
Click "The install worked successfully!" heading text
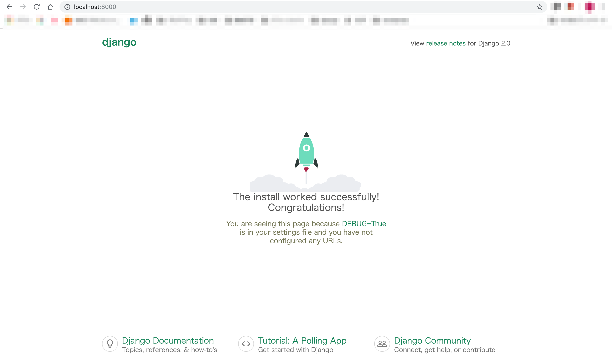306,197
